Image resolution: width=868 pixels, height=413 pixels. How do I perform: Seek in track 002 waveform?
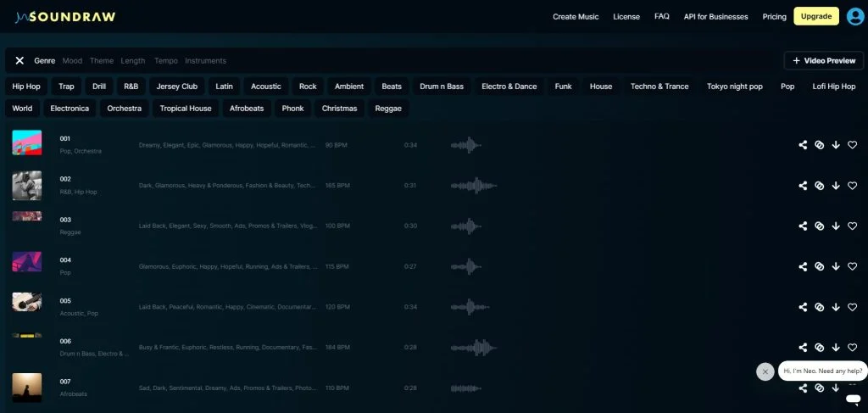(474, 186)
